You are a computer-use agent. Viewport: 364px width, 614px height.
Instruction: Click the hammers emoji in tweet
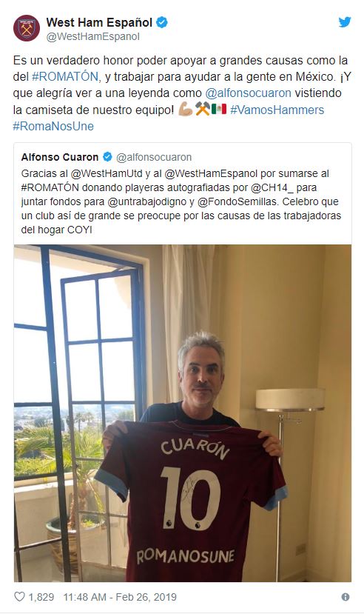coord(203,110)
